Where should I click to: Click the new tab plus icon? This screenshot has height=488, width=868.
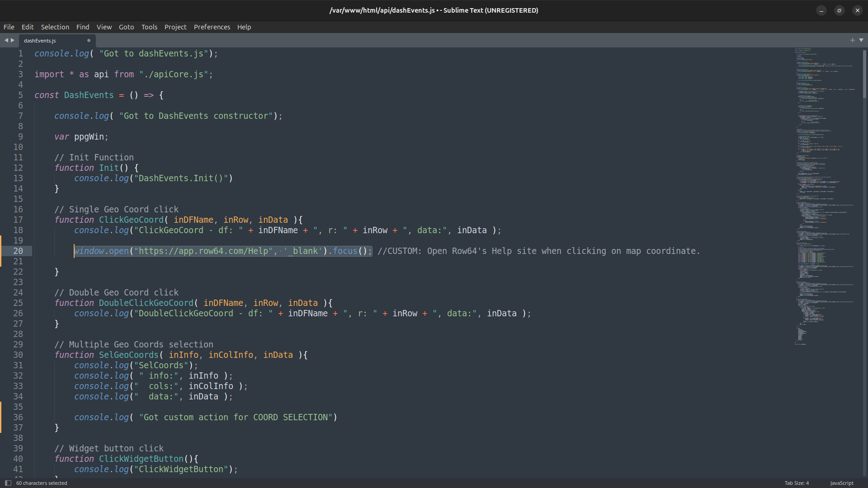[852, 40]
